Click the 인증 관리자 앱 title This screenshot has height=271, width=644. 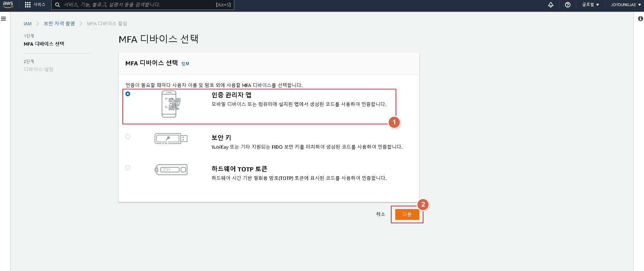232,95
